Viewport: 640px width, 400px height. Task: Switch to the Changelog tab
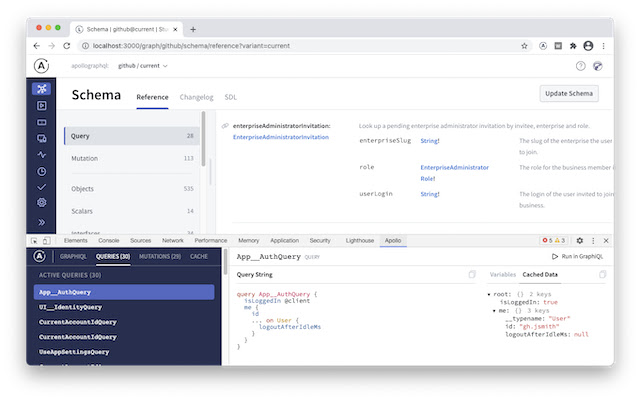[197, 97]
